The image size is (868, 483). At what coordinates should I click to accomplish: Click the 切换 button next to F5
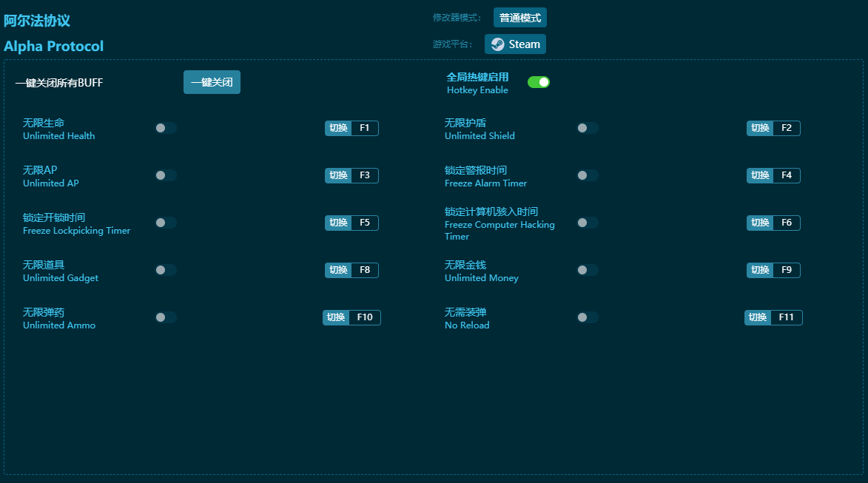(338, 223)
